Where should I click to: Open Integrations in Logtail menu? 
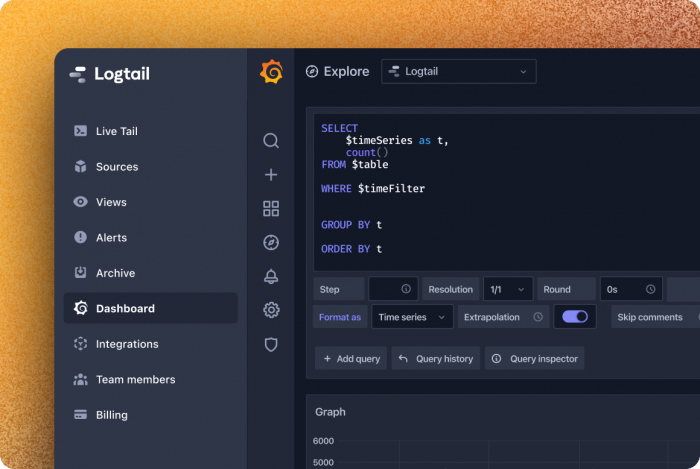point(150,344)
